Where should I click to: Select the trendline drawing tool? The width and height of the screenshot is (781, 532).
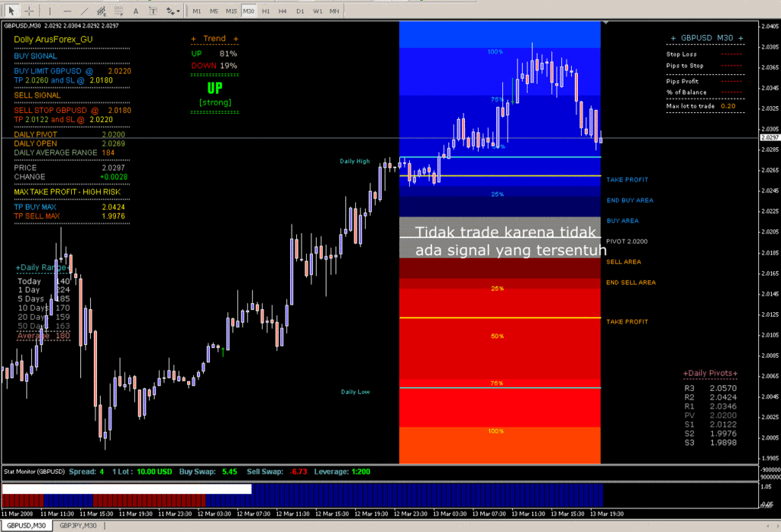[85, 11]
